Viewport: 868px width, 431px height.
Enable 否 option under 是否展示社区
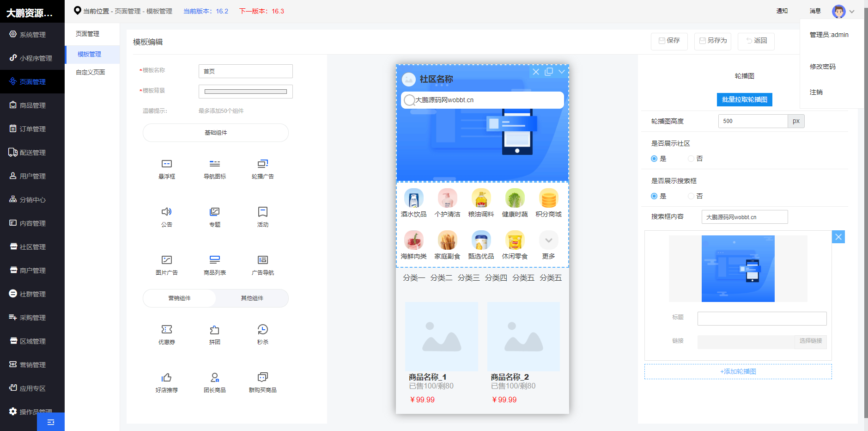click(x=692, y=158)
